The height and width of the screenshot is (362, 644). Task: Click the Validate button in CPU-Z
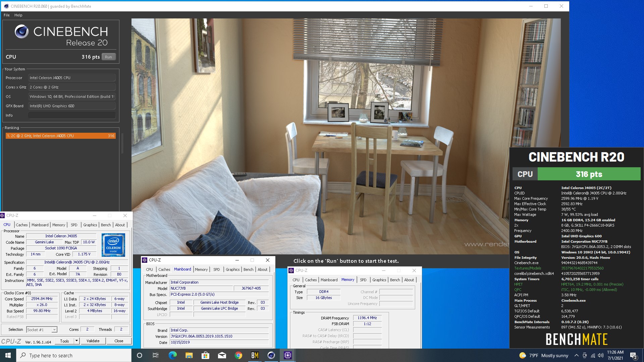click(x=93, y=341)
